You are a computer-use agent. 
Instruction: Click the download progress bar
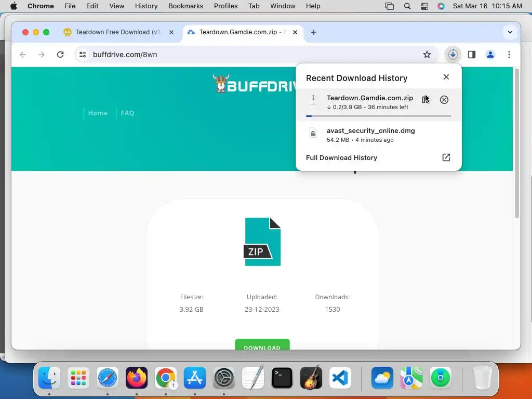click(378, 116)
